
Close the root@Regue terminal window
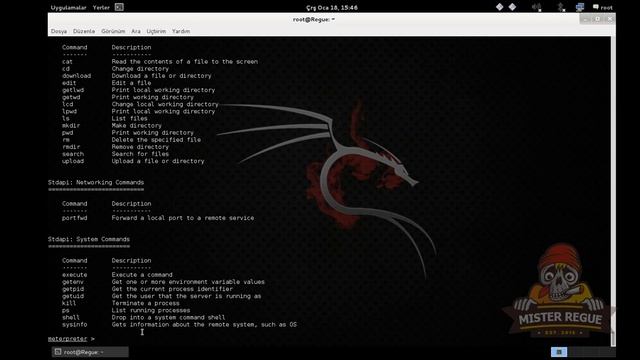coord(610,19)
